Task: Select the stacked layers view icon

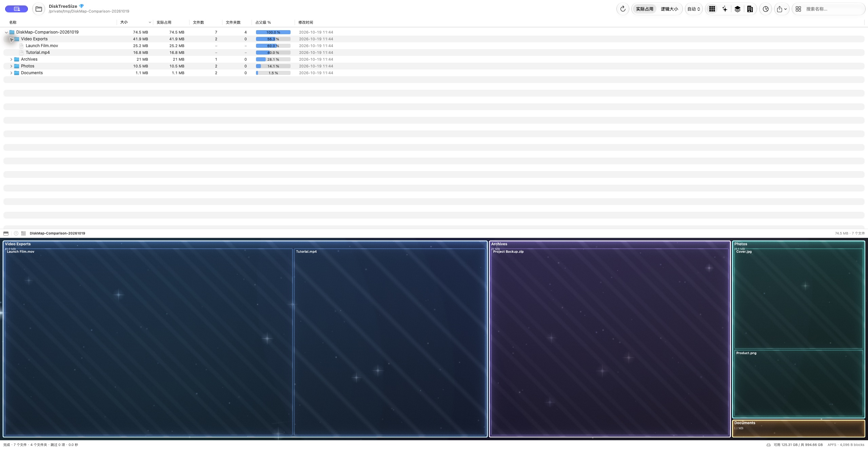Action: click(x=737, y=9)
